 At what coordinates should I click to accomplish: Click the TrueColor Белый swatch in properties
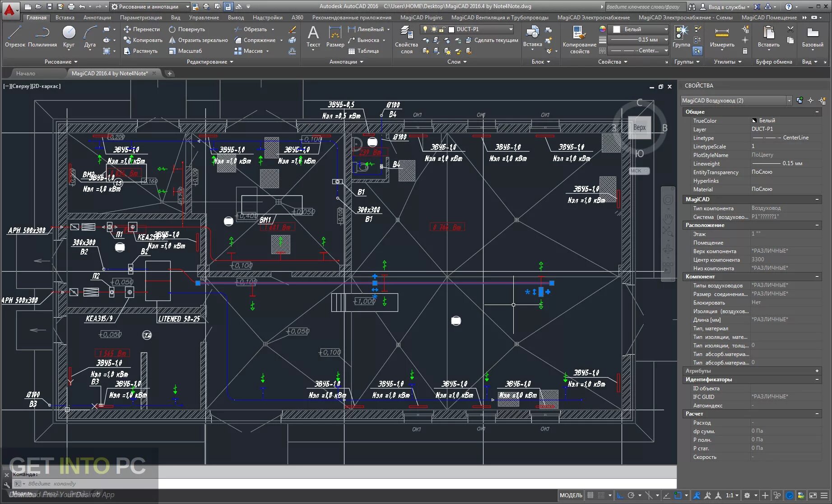[x=754, y=120]
